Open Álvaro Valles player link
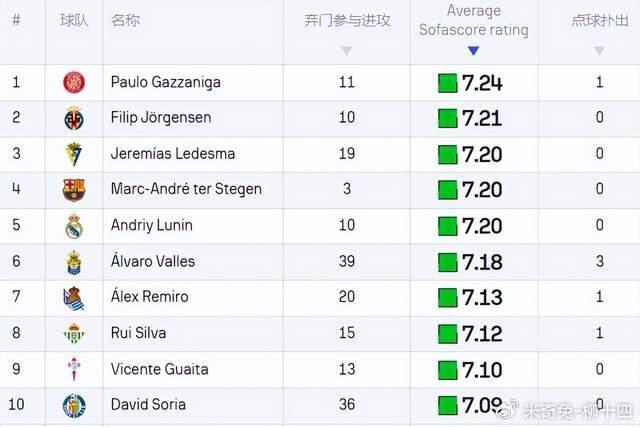Image resolution: width=640 pixels, height=427 pixels. 153,260
